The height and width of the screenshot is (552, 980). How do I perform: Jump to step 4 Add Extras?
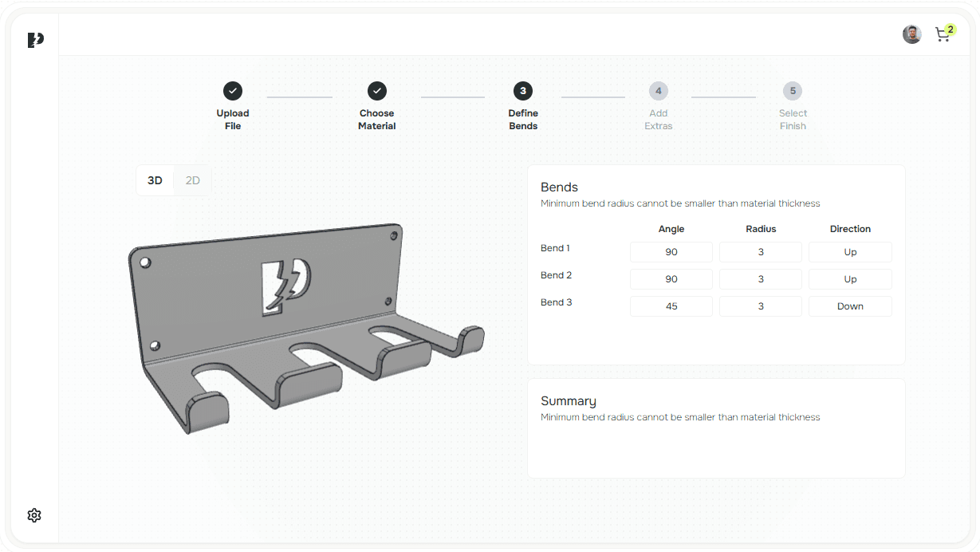(x=658, y=91)
